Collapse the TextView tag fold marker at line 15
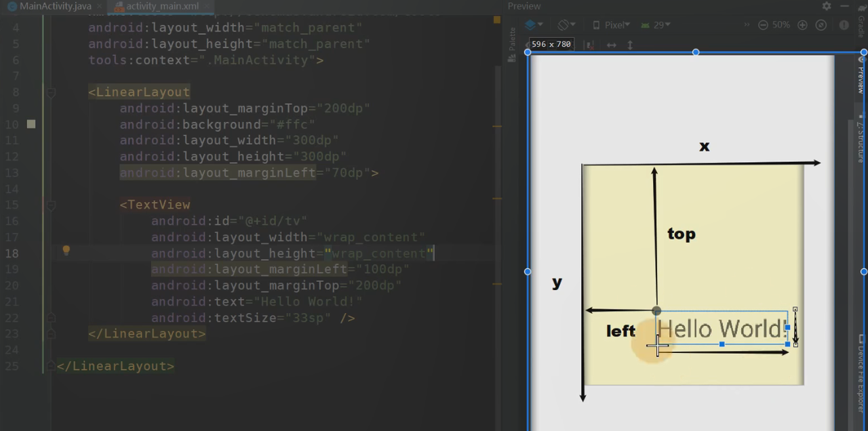The height and width of the screenshot is (431, 868). 50,205
